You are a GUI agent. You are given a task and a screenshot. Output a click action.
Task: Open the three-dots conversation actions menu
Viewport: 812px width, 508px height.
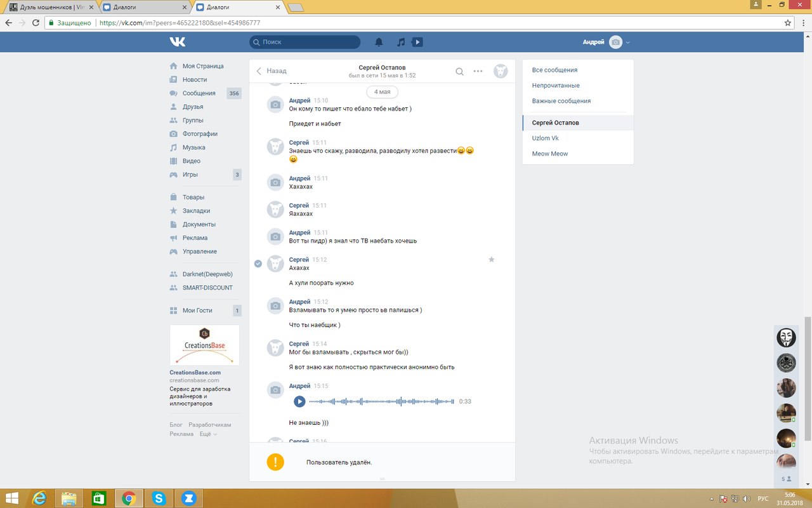[478, 71]
